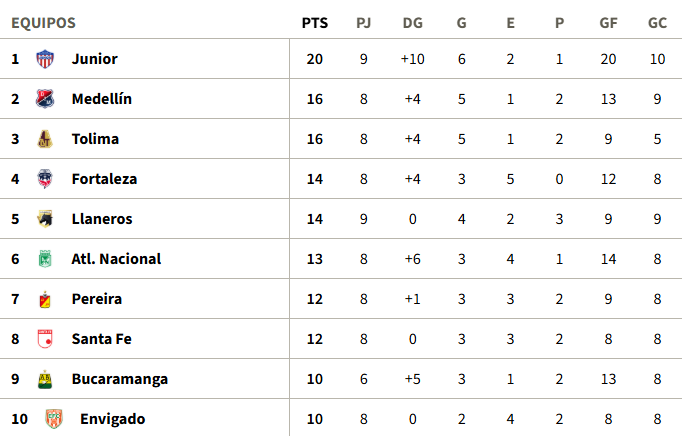
Task: Click the Junior team crest icon
Action: pos(45,59)
